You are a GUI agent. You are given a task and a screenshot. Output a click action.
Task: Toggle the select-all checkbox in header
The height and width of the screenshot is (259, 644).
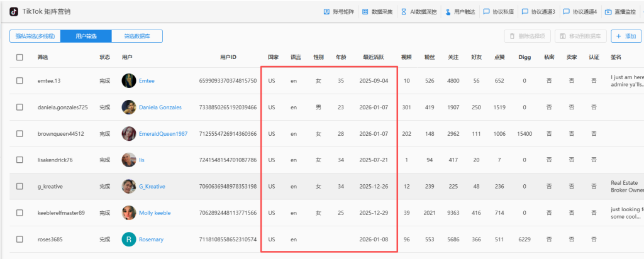point(19,57)
